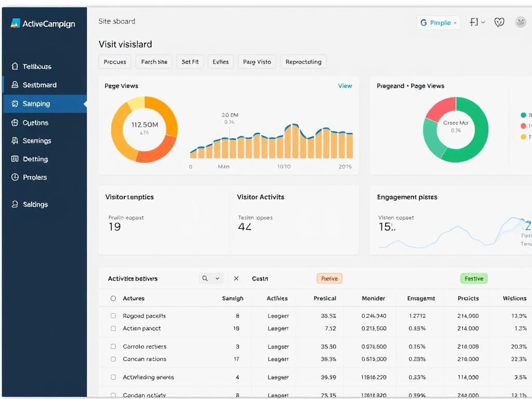This screenshot has height=399, width=532.
Task: Select all rows via Actures header checkbox
Action: [x=113, y=298]
